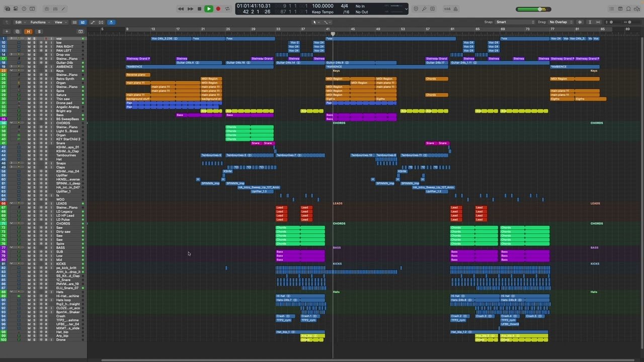Open the left-click pointer tool menu
The height and width of the screenshot is (362, 644).
click(315, 22)
